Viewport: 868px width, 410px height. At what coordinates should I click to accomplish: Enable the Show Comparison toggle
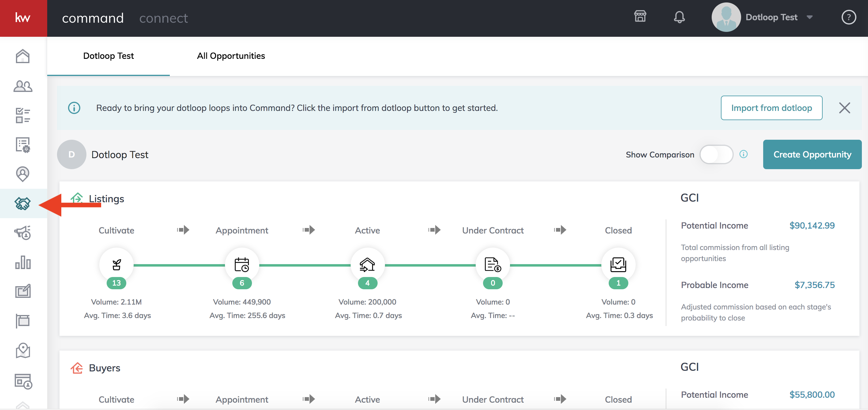pos(716,154)
